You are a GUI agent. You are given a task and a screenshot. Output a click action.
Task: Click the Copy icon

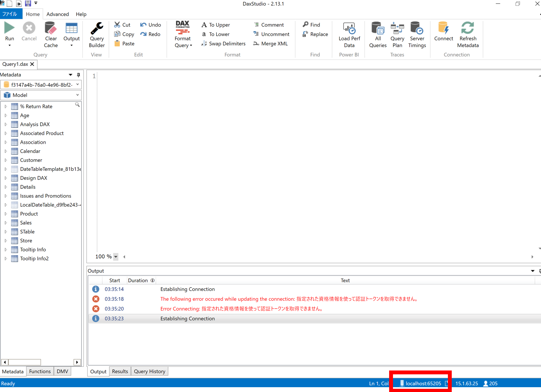click(117, 34)
